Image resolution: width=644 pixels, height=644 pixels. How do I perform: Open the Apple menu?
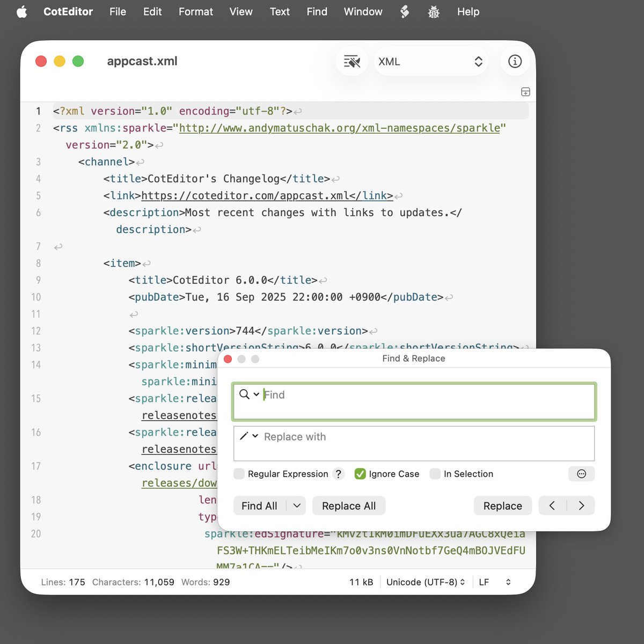[x=21, y=12]
